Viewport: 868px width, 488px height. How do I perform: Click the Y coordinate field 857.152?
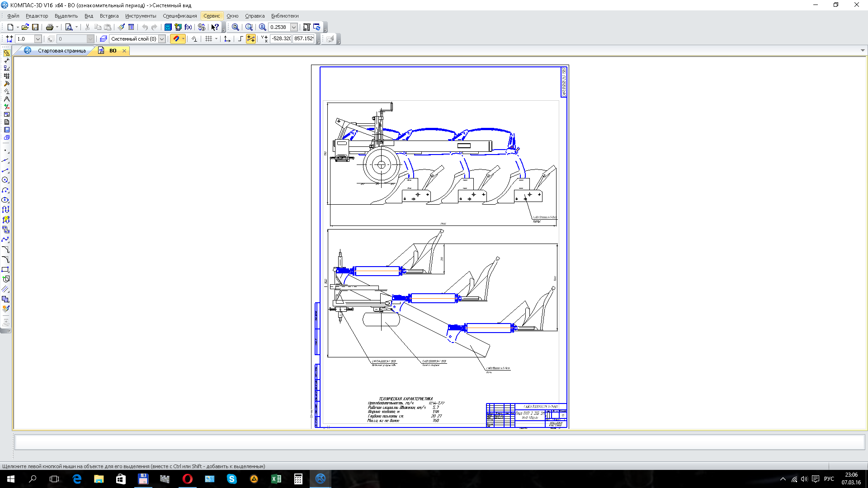click(x=304, y=39)
